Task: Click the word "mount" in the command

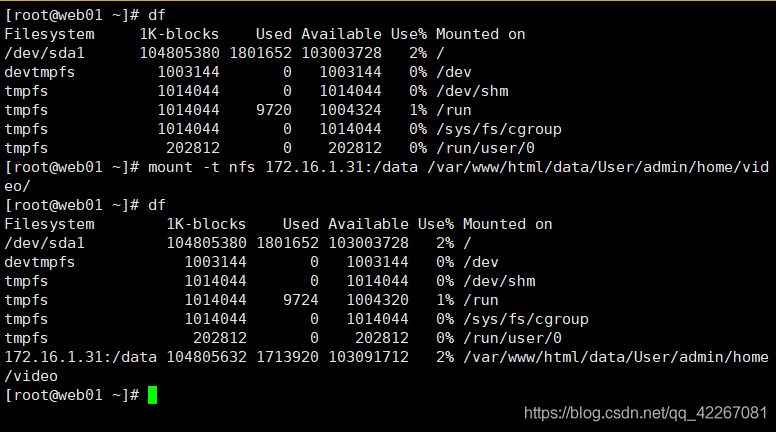Action: click(x=170, y=167)
